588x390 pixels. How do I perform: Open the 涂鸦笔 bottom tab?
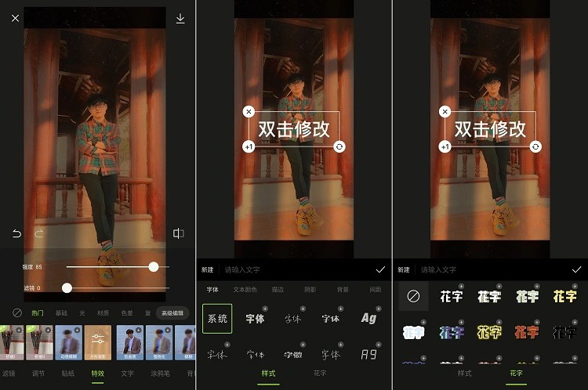[x=160, y=373]
